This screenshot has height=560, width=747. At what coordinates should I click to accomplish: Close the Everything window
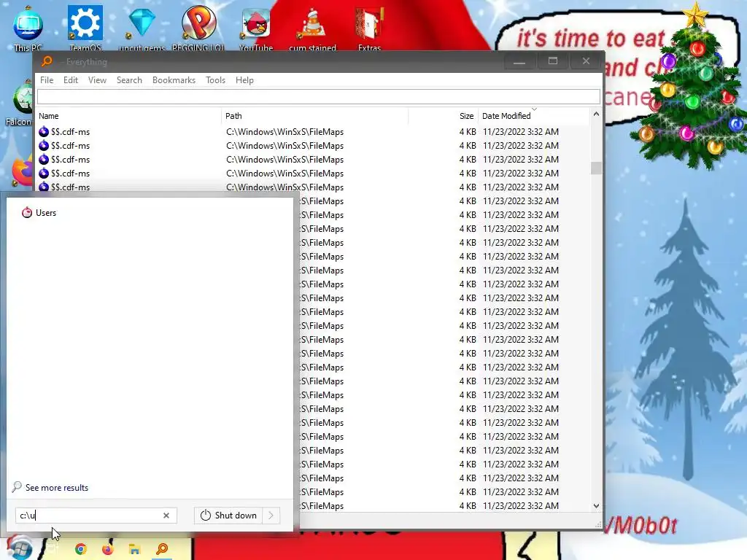pyautogui.click(x=586, y=61)
